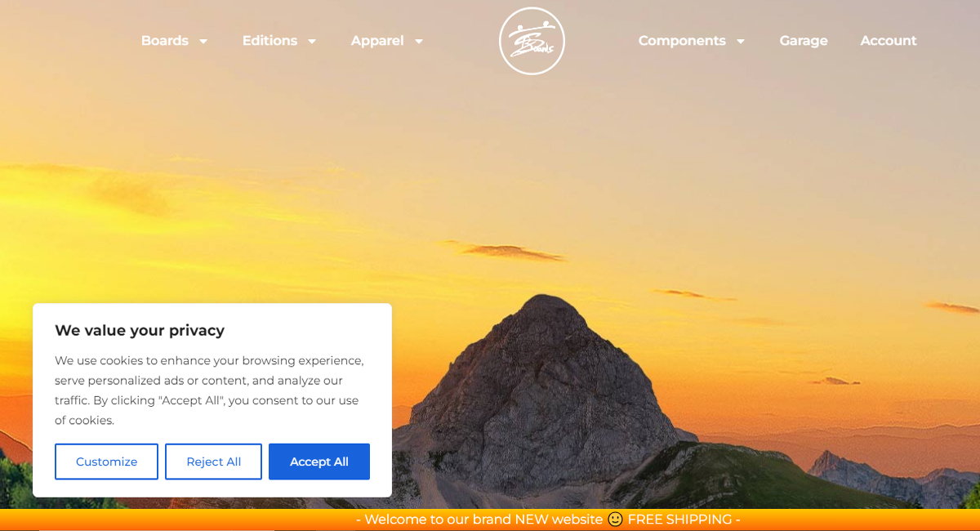This screenshot has width=980, height=531.
Task: Go to the Garage page
Action: point(804,41)
